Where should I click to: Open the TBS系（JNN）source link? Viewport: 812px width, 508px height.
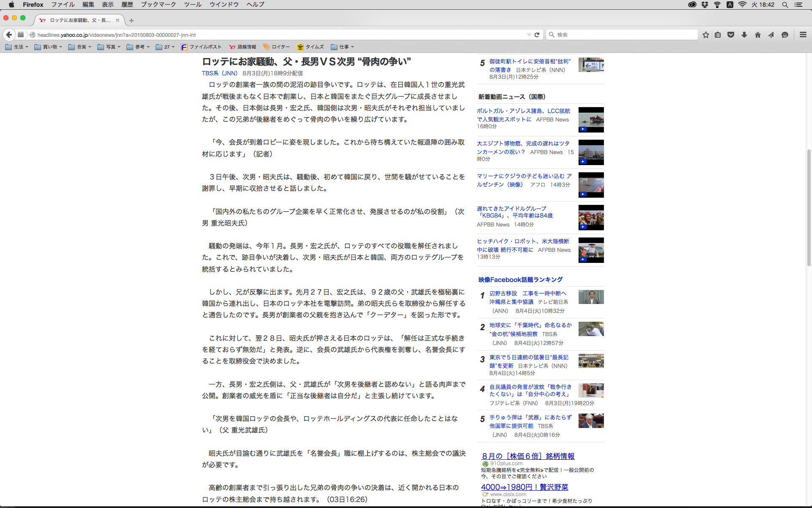(219, 73)
